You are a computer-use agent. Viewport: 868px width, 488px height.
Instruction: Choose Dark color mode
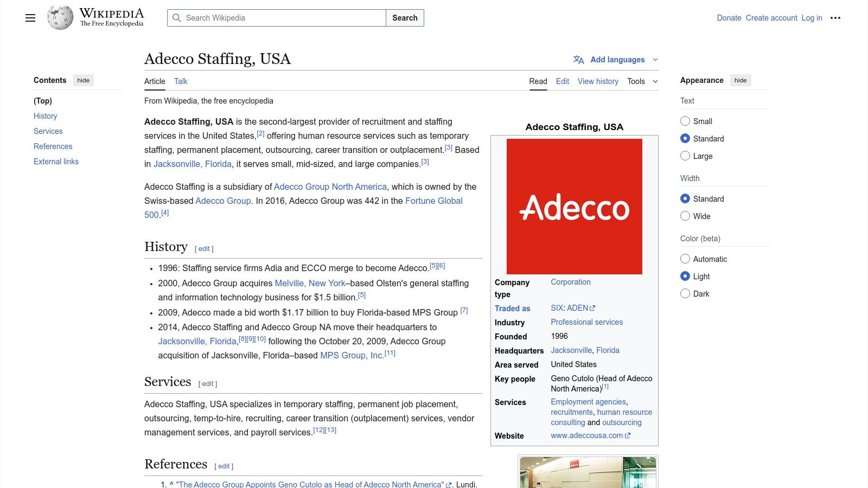click(x=685, y=293)
